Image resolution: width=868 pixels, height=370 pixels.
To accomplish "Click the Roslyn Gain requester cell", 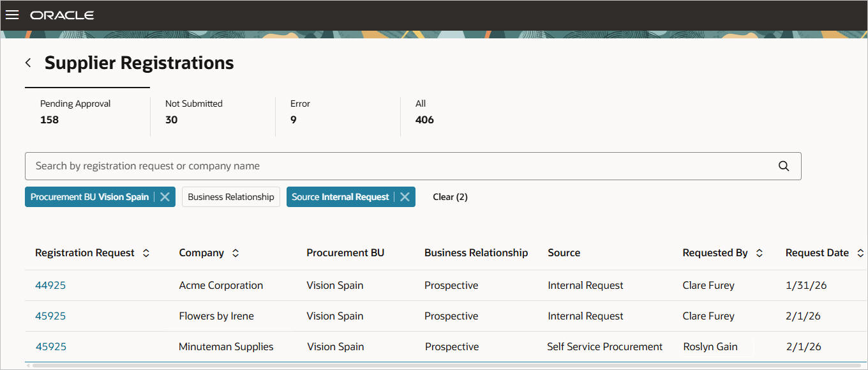I will (710, 347).
